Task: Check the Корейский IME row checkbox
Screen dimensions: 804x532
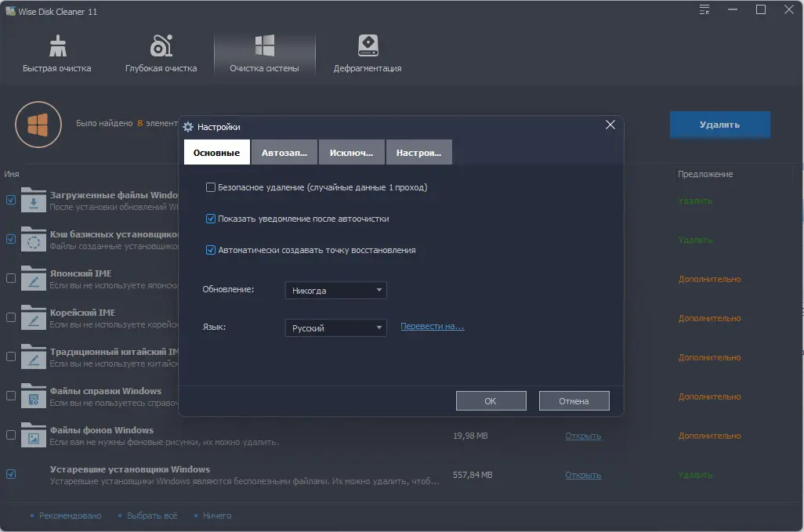Action: click(11, 317)
